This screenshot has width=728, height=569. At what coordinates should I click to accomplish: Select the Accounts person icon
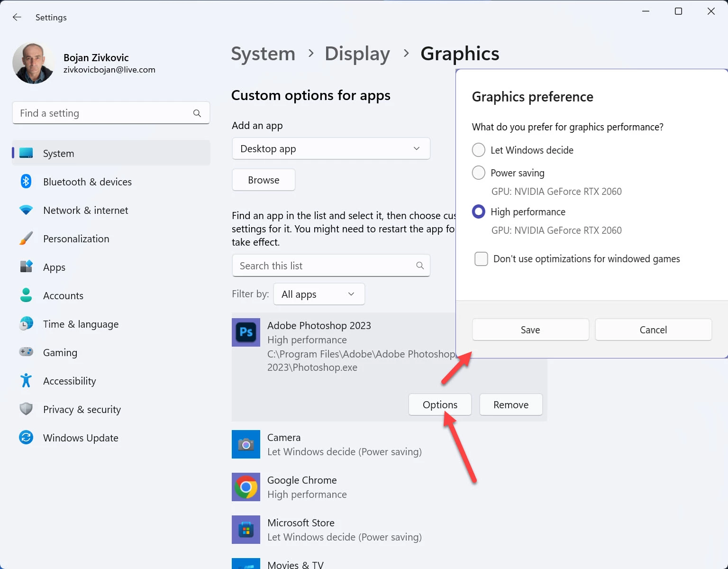(x=26, y=295)
